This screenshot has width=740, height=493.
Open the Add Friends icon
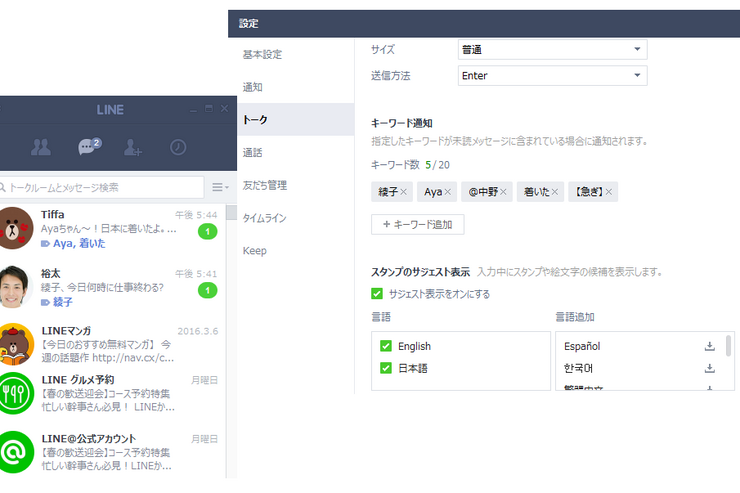[x=133, y=147]
